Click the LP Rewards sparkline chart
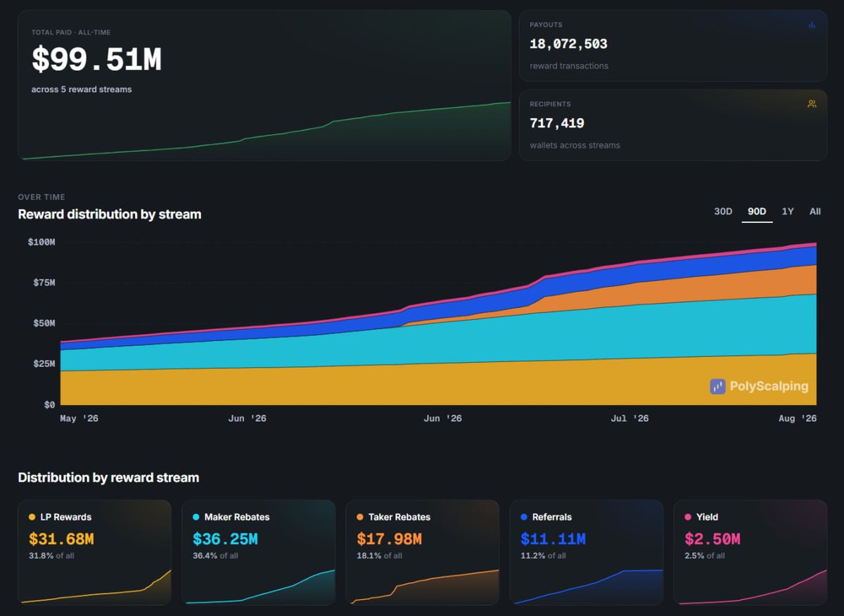 click(x=96, y=586)
